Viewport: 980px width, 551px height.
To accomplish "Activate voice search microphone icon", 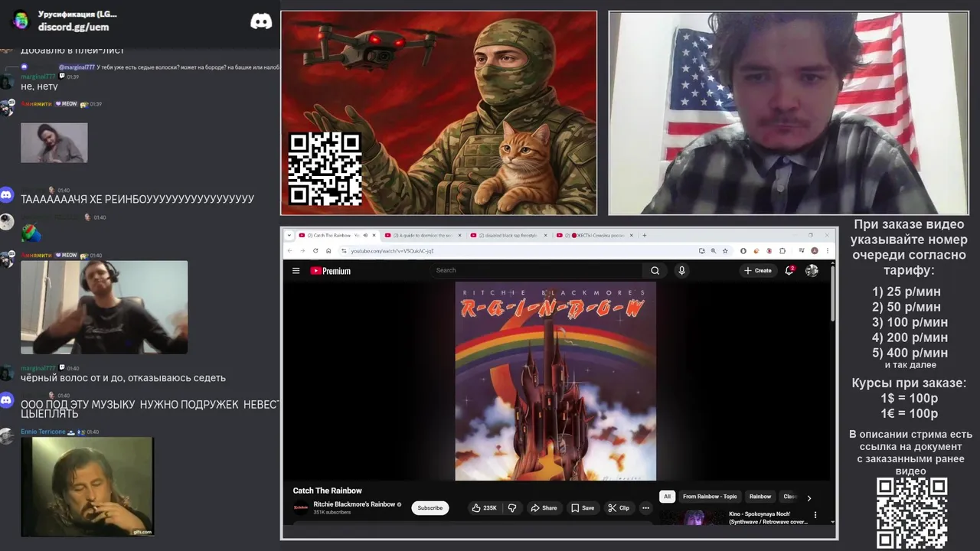I will (x=681, y=270).
